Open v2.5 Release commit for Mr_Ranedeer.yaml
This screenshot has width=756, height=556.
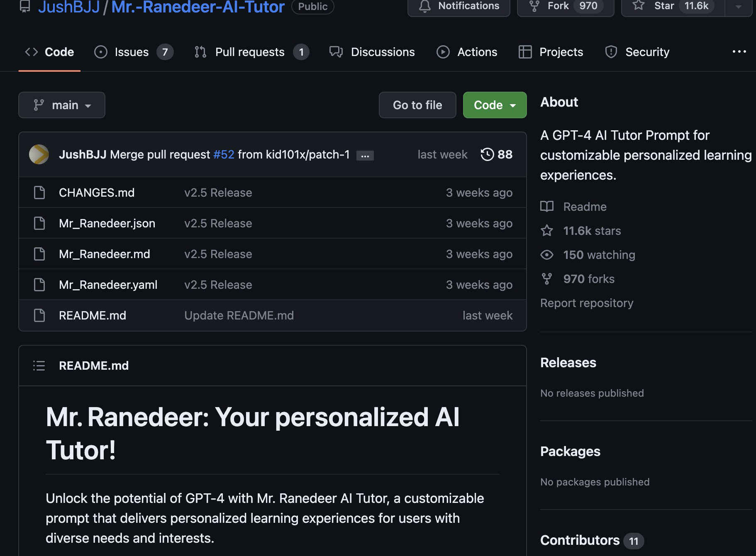218,285
